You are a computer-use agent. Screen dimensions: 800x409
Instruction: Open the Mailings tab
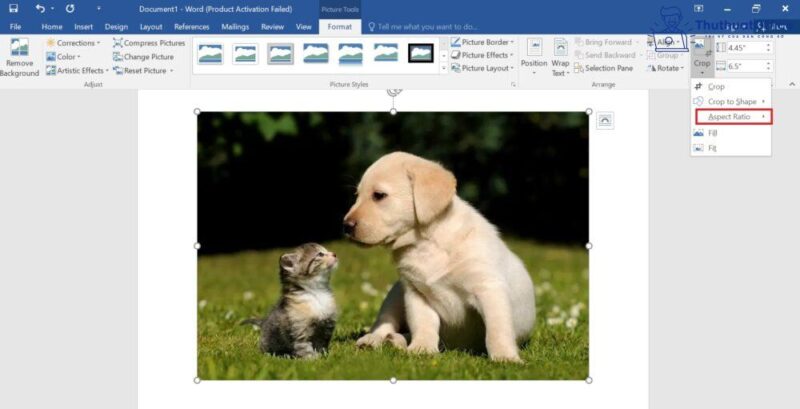235,27
